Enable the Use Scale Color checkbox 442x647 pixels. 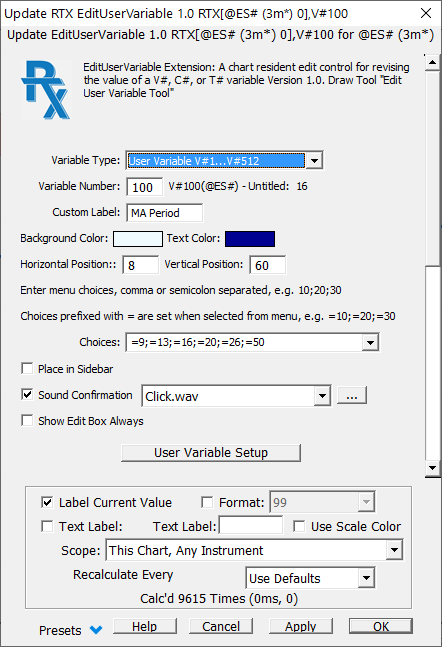pos(299,526)
